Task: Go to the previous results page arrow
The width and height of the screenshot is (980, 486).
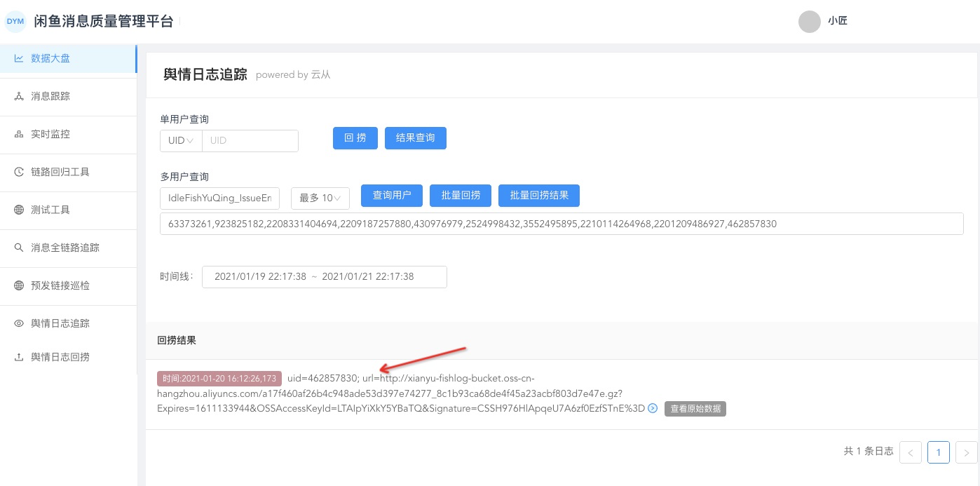Action: tap(911, 452)
